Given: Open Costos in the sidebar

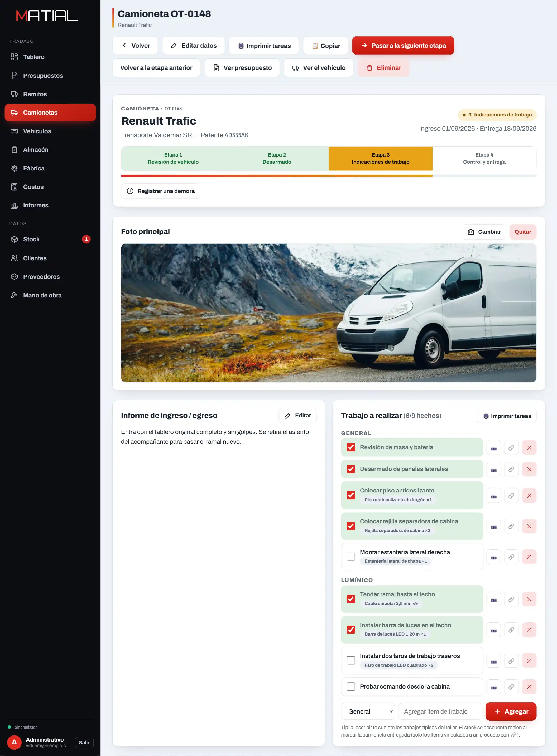Looking at the screenshot, I should pos(50,187).
